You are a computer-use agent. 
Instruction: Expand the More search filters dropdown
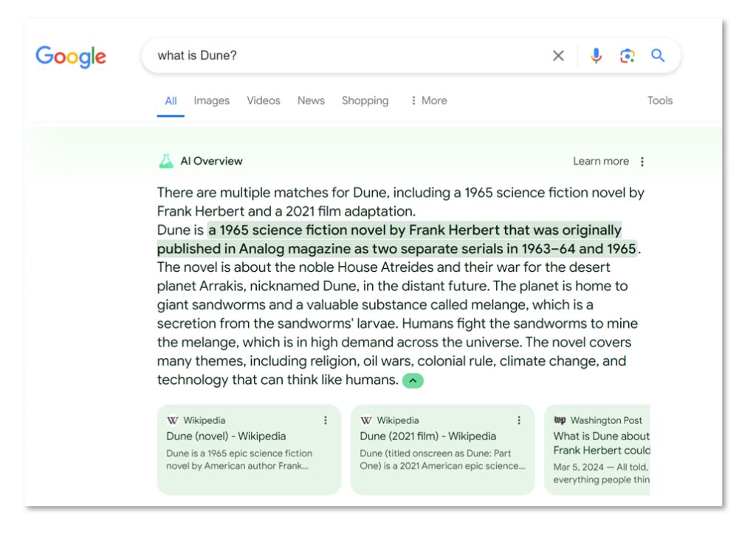pos(428,100)
